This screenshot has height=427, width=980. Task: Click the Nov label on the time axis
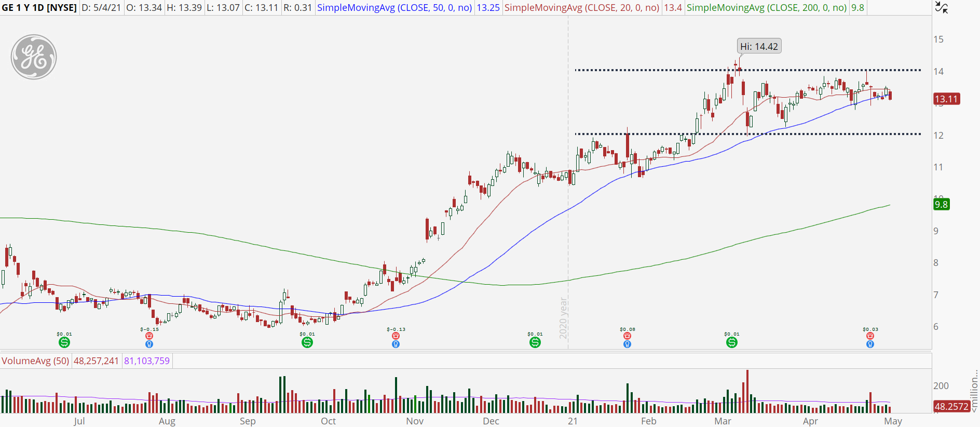415,421
